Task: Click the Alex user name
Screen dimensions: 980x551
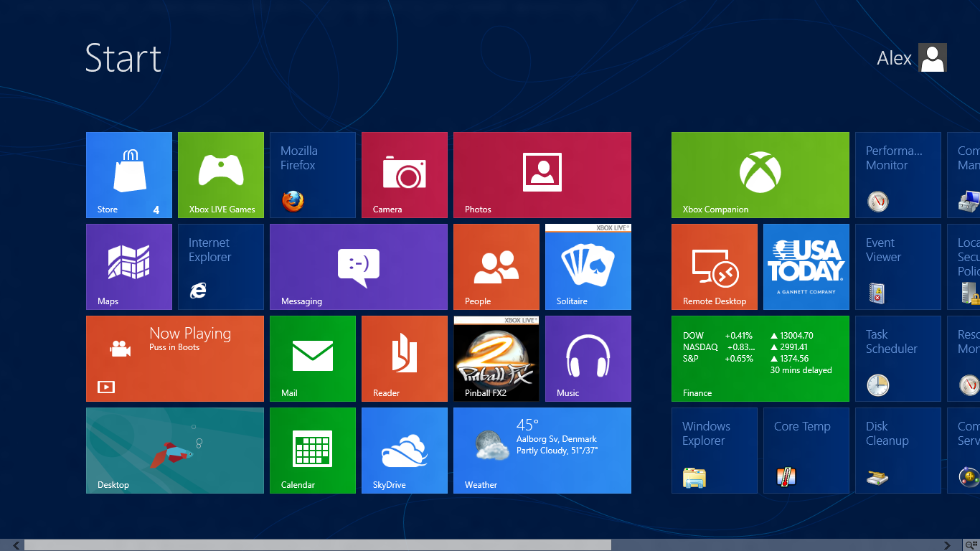Action: pos(894,58)
